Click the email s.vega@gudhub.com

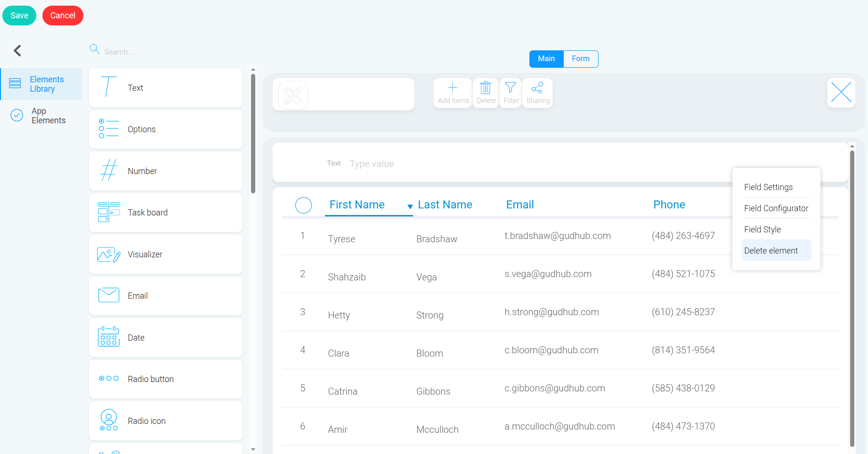click(548, 274)
